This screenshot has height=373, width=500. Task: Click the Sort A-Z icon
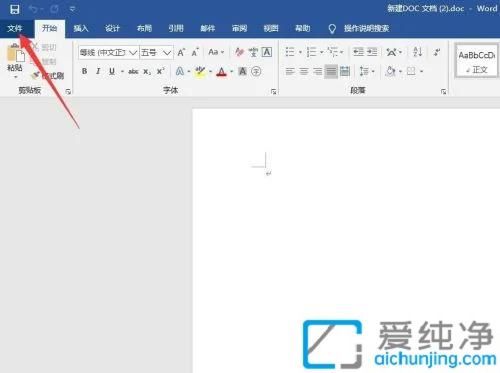[x=417, y=52]
